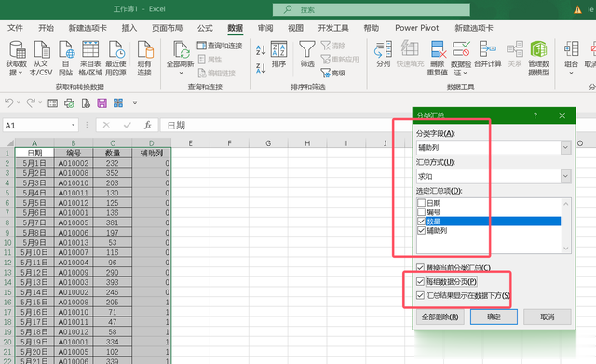This screenshot has height=364, width=596.
Task: Sort descending Z to A icon
Action: 261,68
